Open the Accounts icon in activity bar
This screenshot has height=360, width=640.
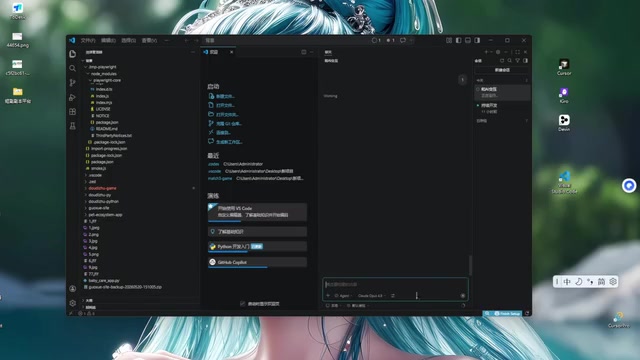pyautogui.click(x=73, y=289)
